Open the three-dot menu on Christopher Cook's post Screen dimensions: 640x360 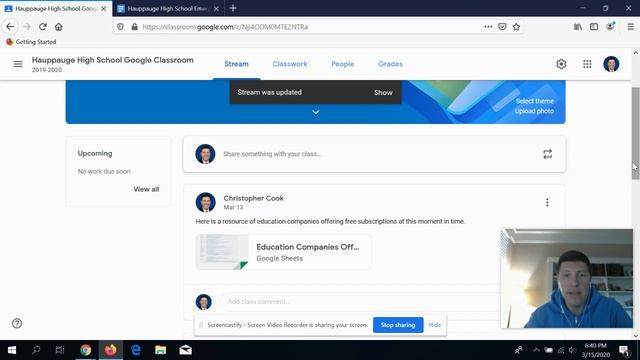(547, 202)
